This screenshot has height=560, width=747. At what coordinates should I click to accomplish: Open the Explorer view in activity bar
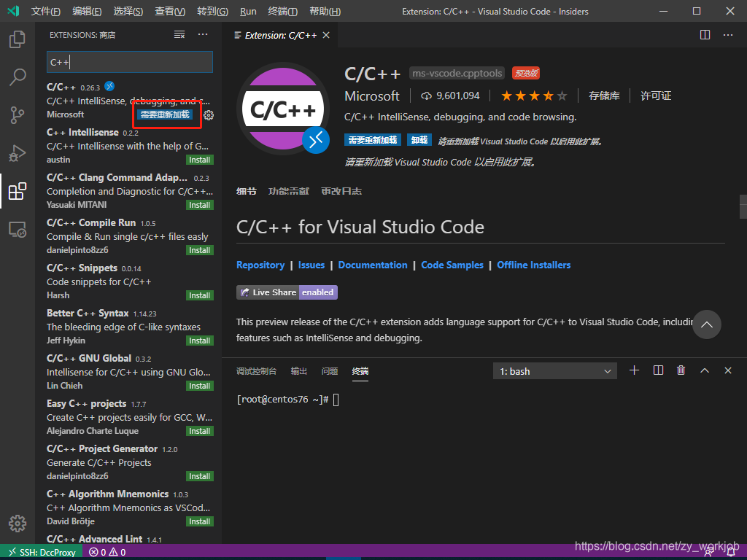click(x=18, y=39)
